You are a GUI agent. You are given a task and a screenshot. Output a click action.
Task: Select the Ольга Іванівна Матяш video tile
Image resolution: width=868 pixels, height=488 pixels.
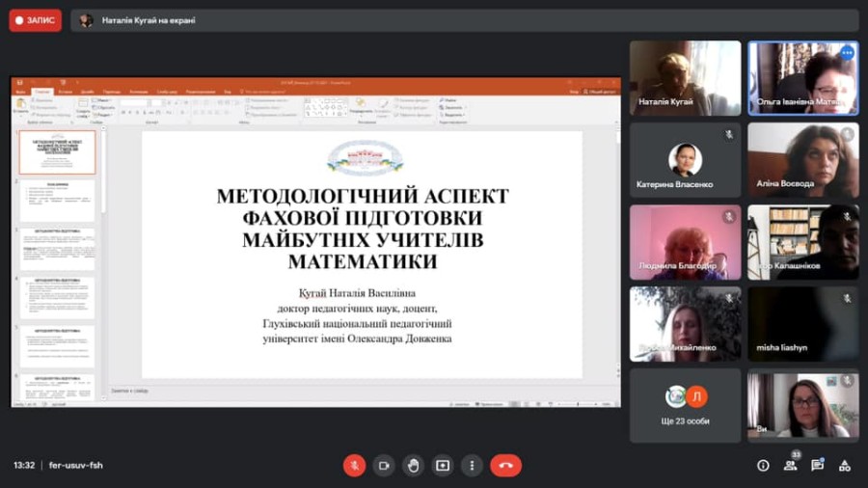click(x=803, y=78)
